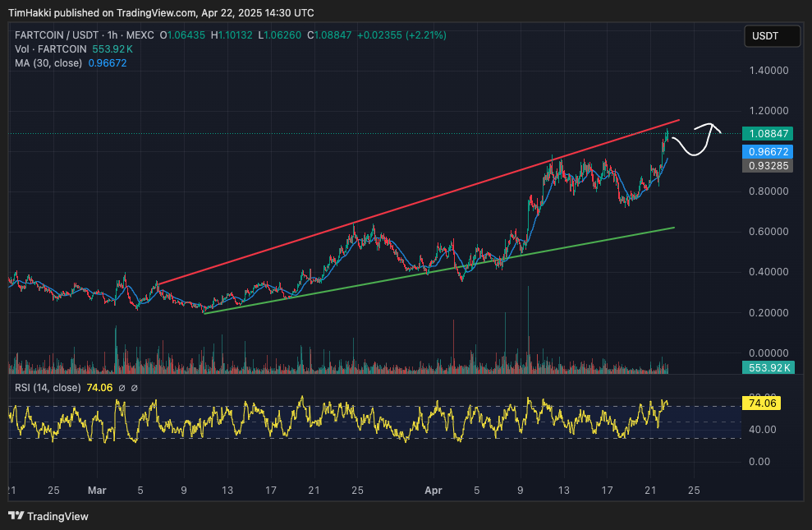Click the Apr label on time axis
Screen dimensions: 812x530
434,491
